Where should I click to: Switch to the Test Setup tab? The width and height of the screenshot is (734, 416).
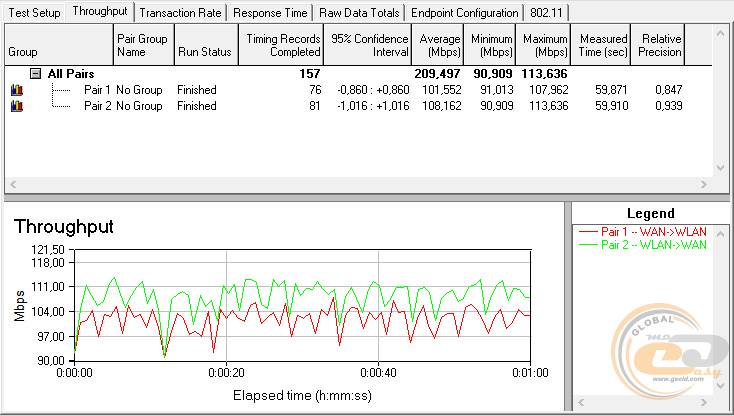[33, 13]
